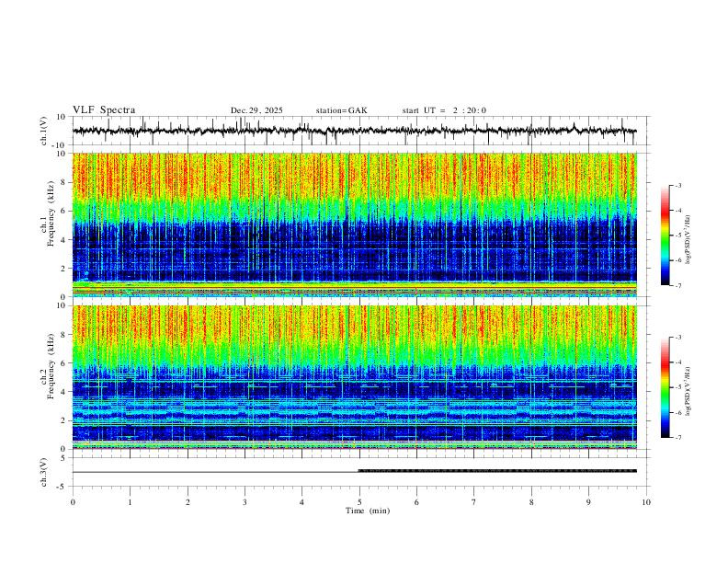The width and height of the screenshot is (728, 563).
Task: Click the ch.1 voltage waveform trace
Action: tap(354, 131)
